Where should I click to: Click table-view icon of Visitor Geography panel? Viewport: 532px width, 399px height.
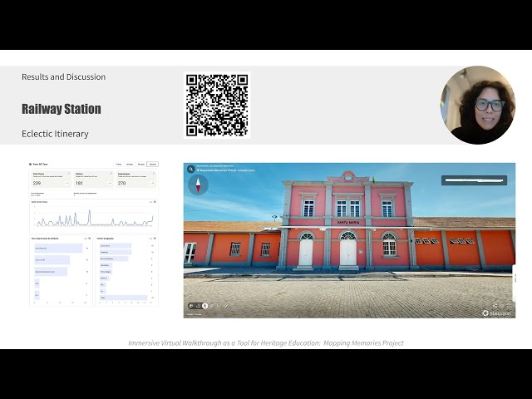pyautogui.click(x=155, y=239)
